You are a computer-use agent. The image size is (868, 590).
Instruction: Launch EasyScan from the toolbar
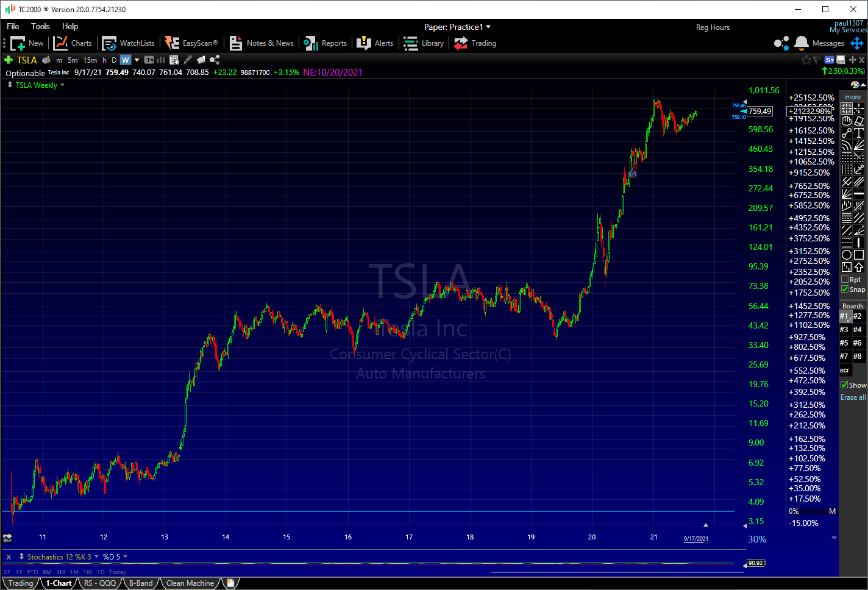[x=191, y=43]
